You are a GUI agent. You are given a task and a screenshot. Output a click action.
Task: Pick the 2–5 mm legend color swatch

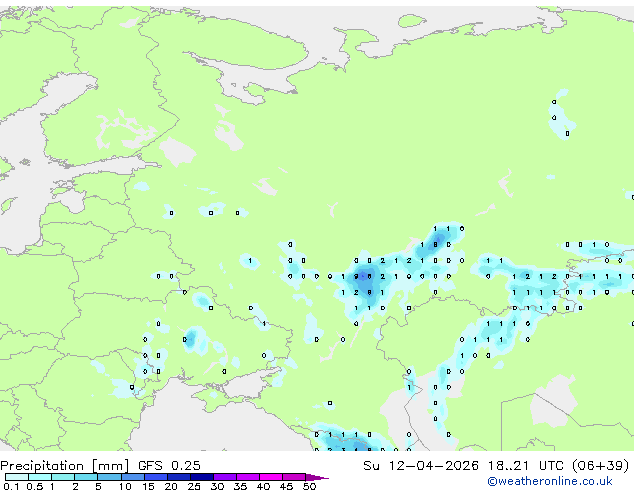[86, 477]
